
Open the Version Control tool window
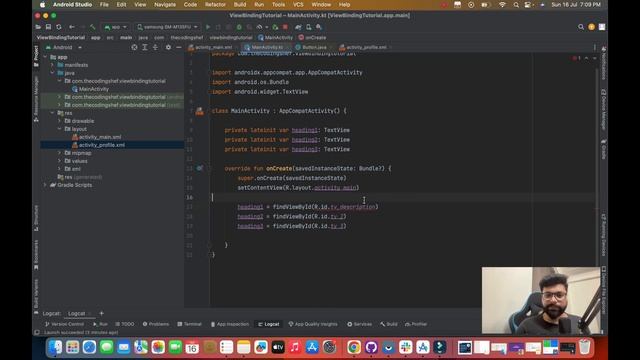point(64,324)
